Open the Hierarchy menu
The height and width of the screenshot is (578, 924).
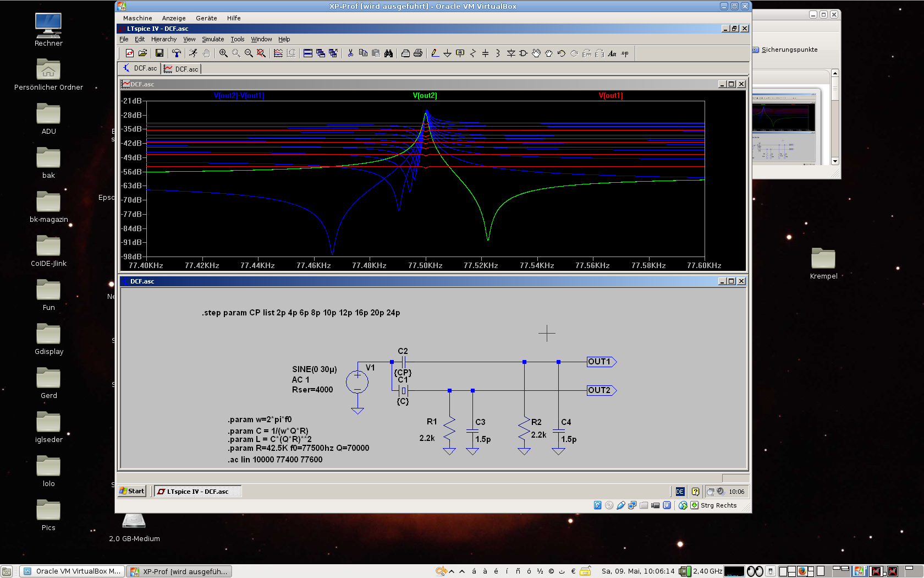[x=164, y=39]
